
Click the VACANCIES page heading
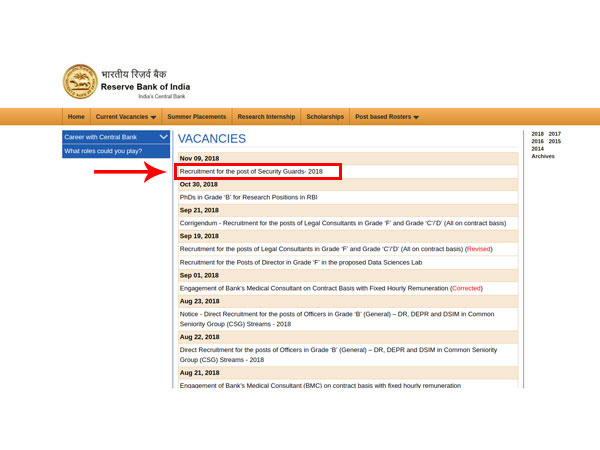point(212,139)
